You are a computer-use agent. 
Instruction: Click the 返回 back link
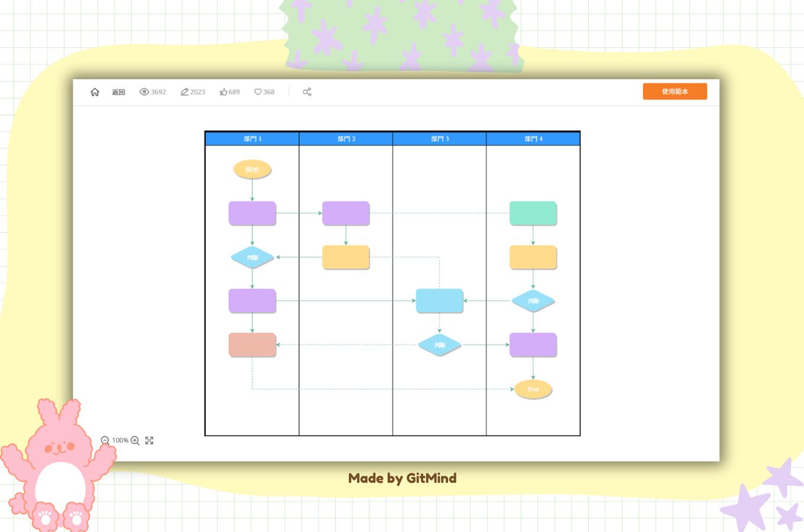[x=118, y=92]
